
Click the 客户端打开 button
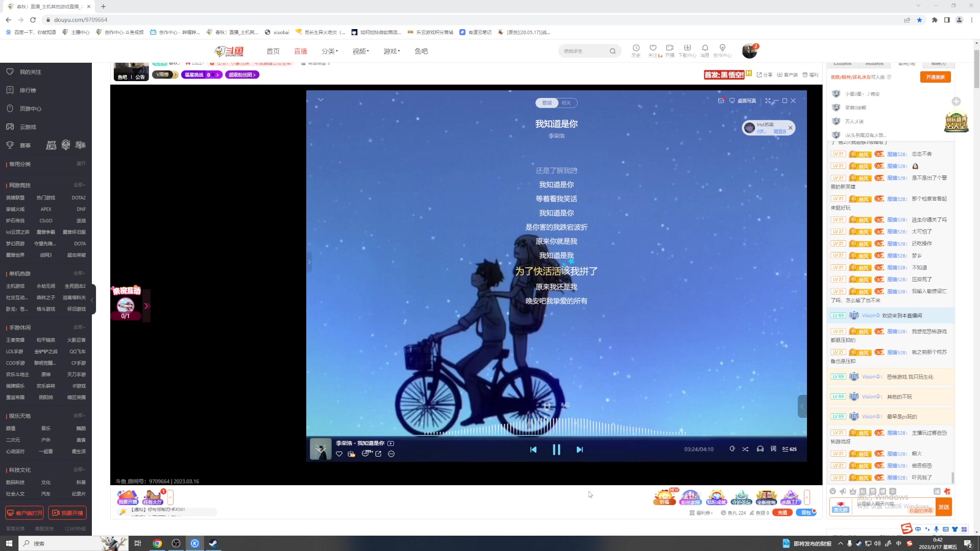[24, 513]
